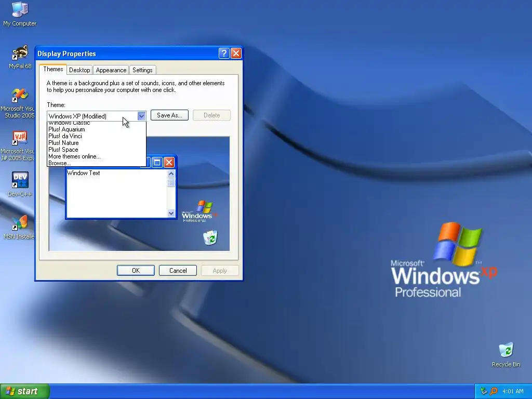Screen dimensions: 532x399
Task: Select the Browse... theme entry
Action: click(96, 163)
